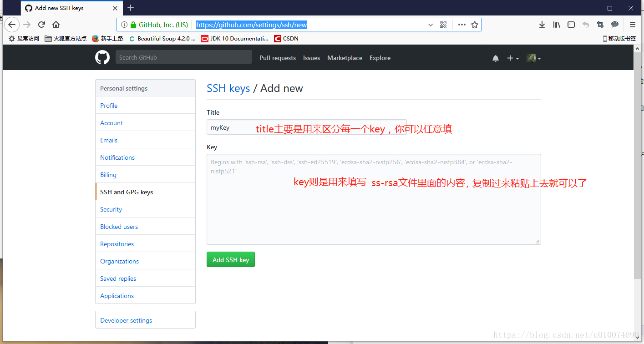
Task: Open Explore in the header
Action: pos(380,58)
